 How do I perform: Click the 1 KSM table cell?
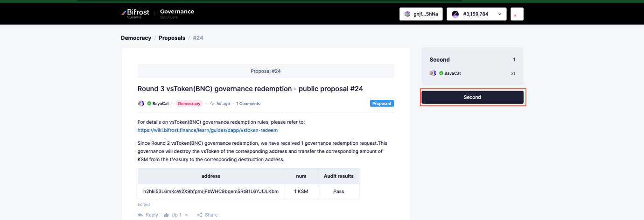(301, 192)
